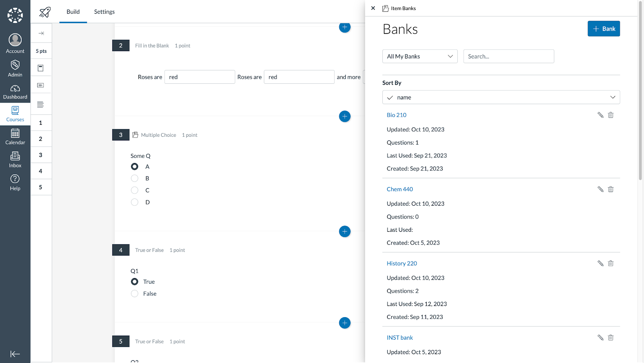Open the INST bank link
Image resolution: width=644 pixels, height=363 pixels.
pyautogui.click(x=400, y=338)
